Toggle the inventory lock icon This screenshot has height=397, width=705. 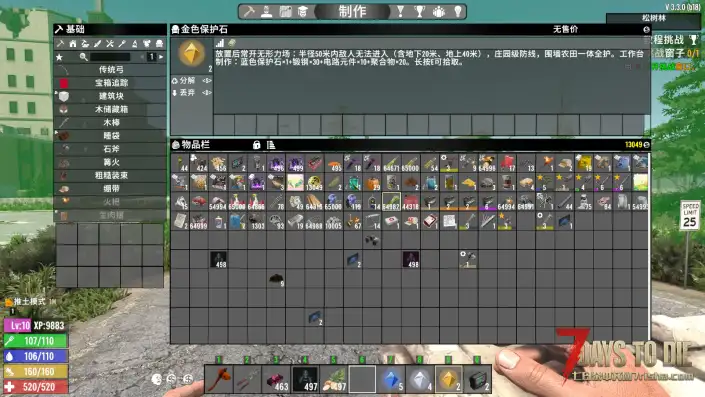(256, 145)
